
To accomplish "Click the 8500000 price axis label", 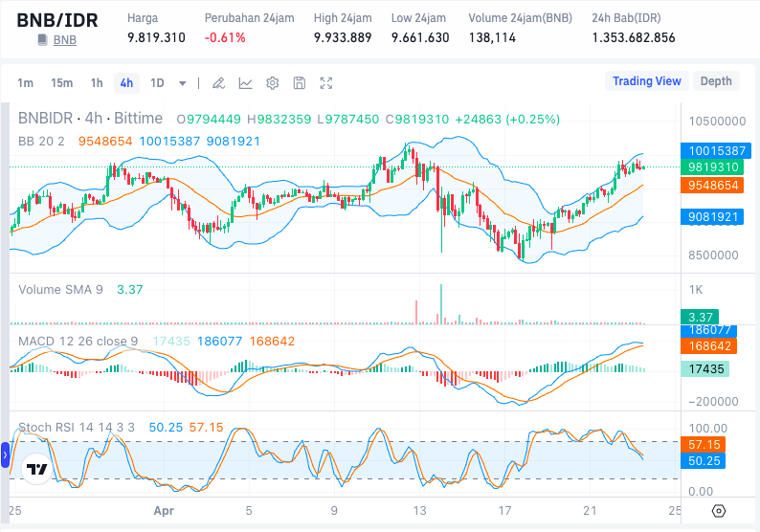I will click(713, 255).
